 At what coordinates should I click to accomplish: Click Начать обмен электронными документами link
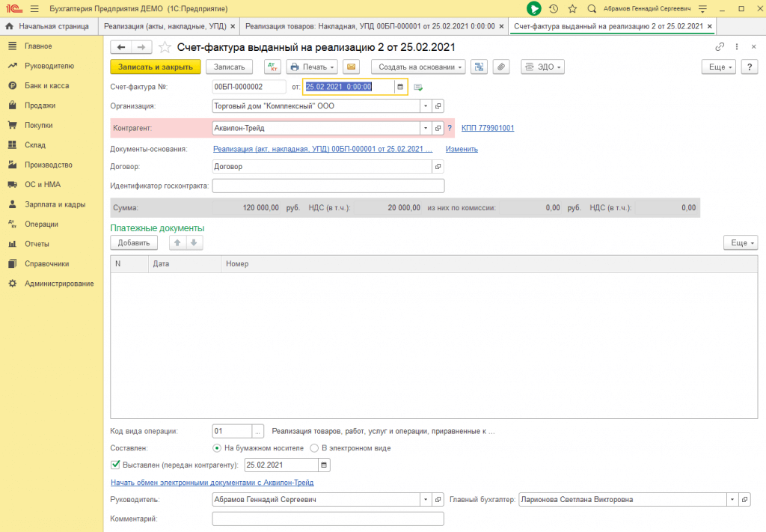[212, 483]
